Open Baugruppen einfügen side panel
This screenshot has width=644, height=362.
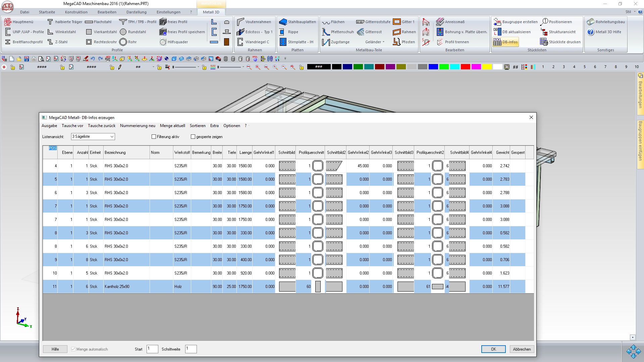point(640,144)
